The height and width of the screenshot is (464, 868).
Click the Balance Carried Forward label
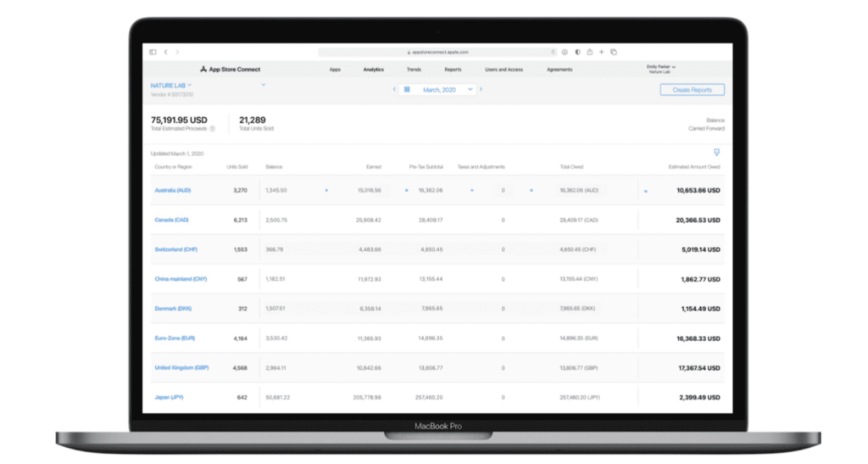tap(706, 124)
